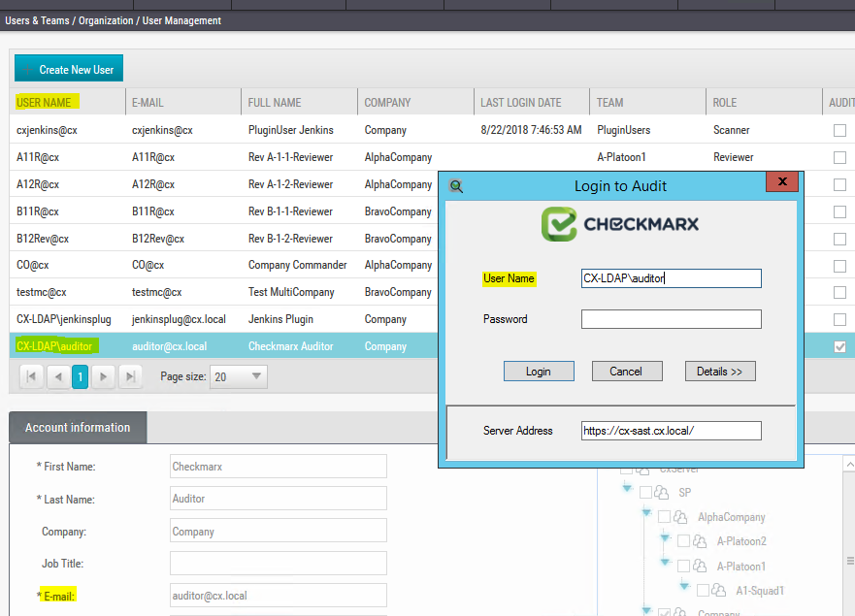Toggle audit checkbox for B11R@cx row
This screenshot has height=616, width=855.
coord(839,211)
